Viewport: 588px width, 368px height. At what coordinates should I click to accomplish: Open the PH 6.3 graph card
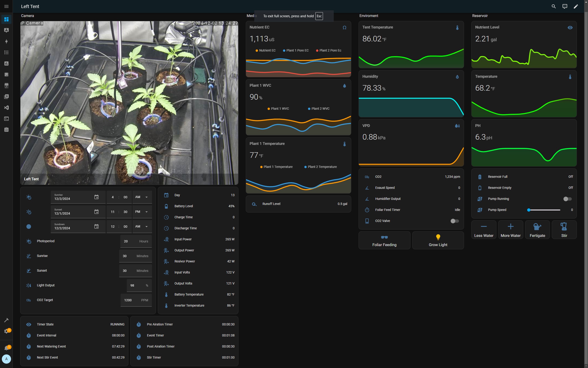(x=524, y=143)
